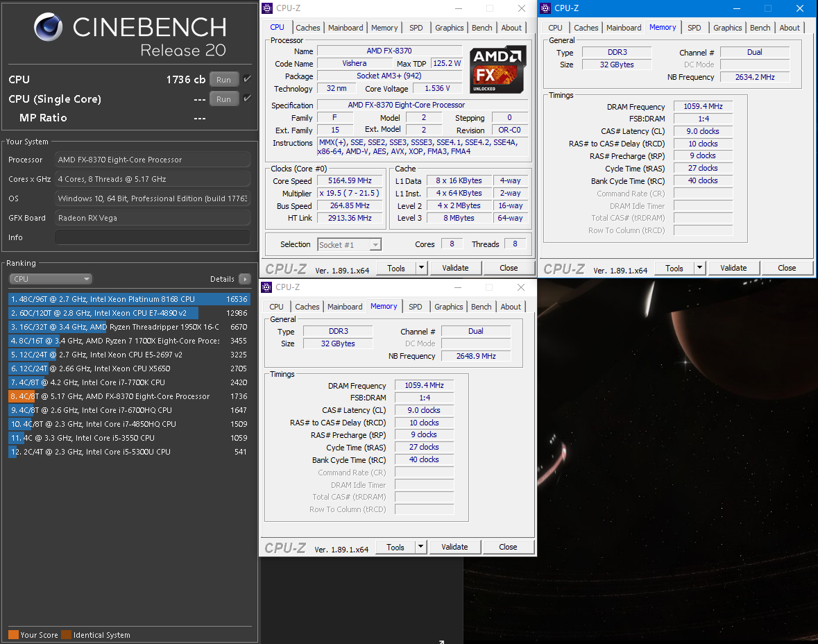Viewport: 818px width, 644px height.
Task: Click the Identical System legend swatch
Action: (66, 634)
